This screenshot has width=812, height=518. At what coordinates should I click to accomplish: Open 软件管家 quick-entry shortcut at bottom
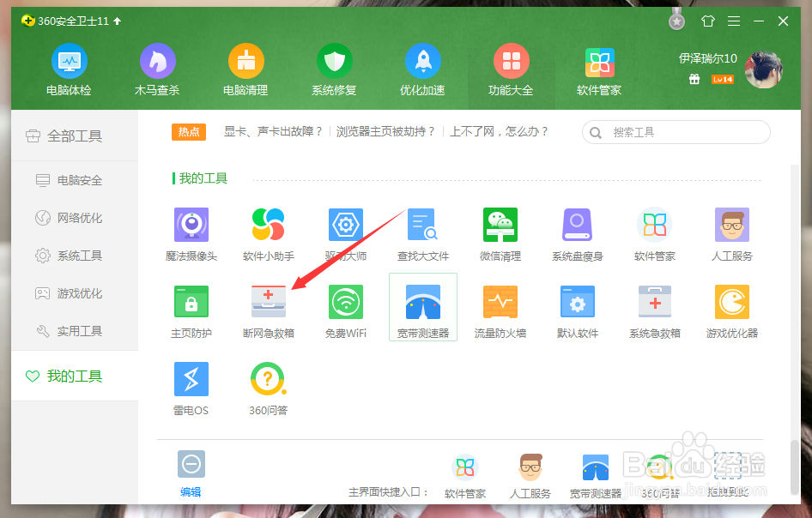[465, 477]
